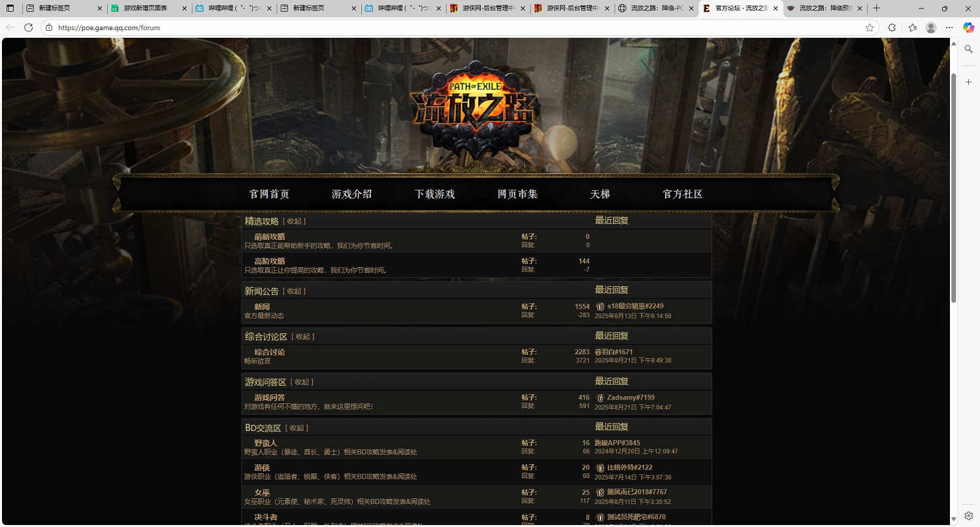Open 官方社区 in the navigation menu
Image resolution: width=980 pixels, height=527 pixels.
click(682, 194)
